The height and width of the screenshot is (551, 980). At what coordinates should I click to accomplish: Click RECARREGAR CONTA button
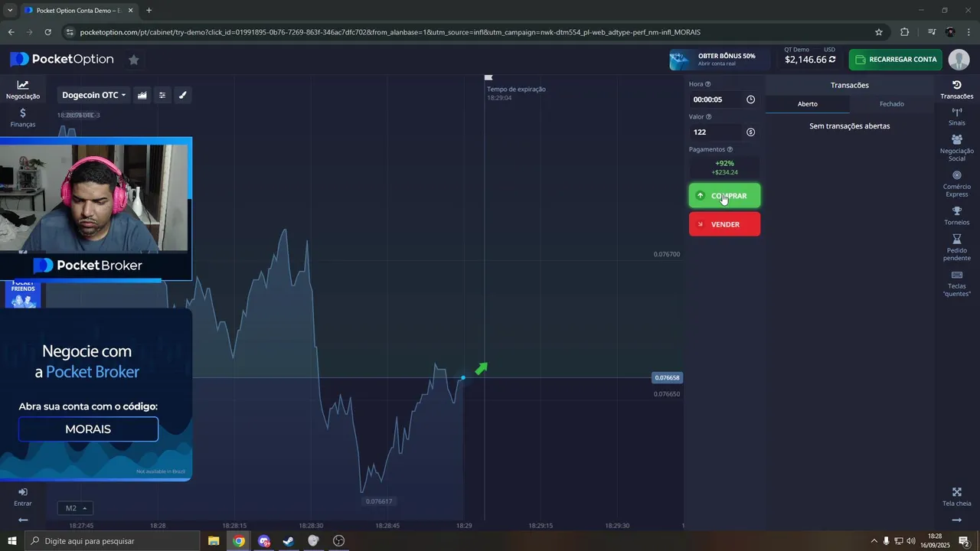pyautogui.click(x=895, y=60)
